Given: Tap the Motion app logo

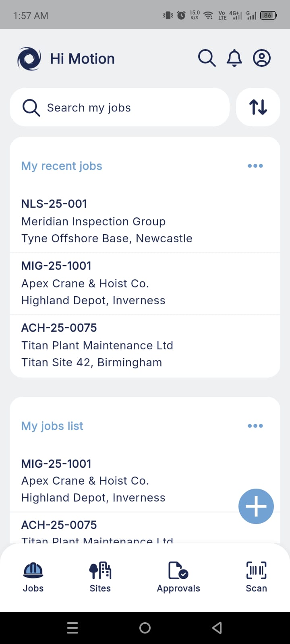Looking at the screenshot, I should pos(29,59).
